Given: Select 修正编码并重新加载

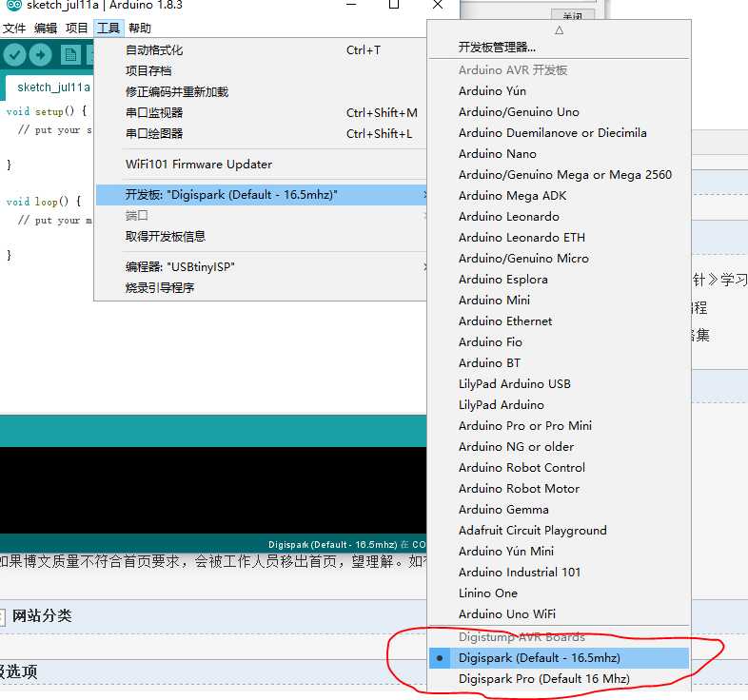Looking at the screenshot, I should [x=261, y=92].
